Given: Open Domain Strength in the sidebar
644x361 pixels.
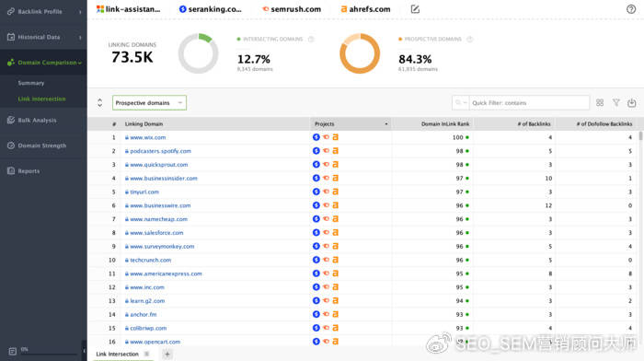Looking at the screenshot, I should (43, 146).
